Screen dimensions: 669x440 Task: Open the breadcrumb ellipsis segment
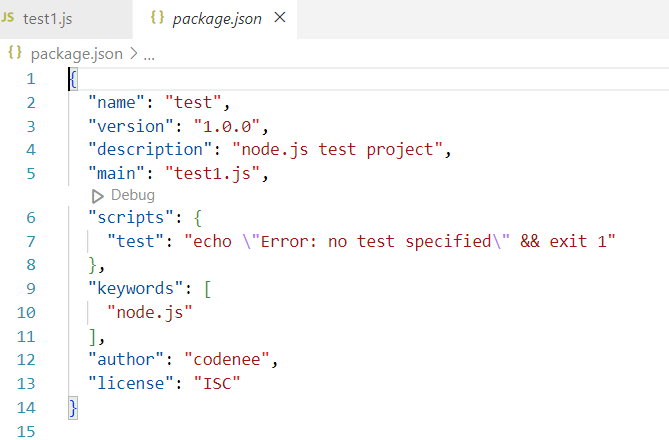pos(149,55)
